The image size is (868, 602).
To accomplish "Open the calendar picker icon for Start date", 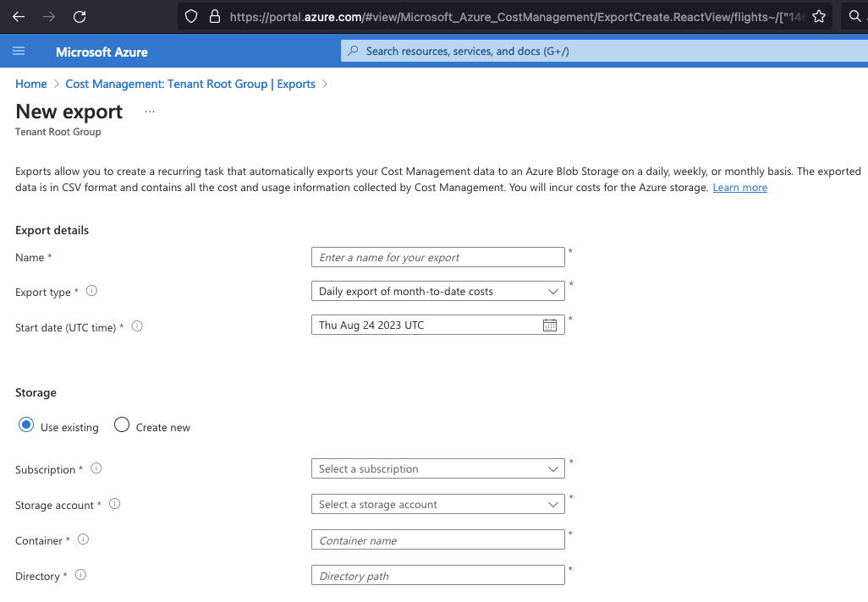I will tap(550, 326).
